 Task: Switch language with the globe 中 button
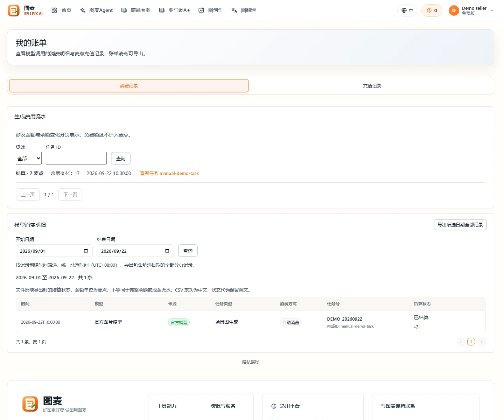pos(407,10)
